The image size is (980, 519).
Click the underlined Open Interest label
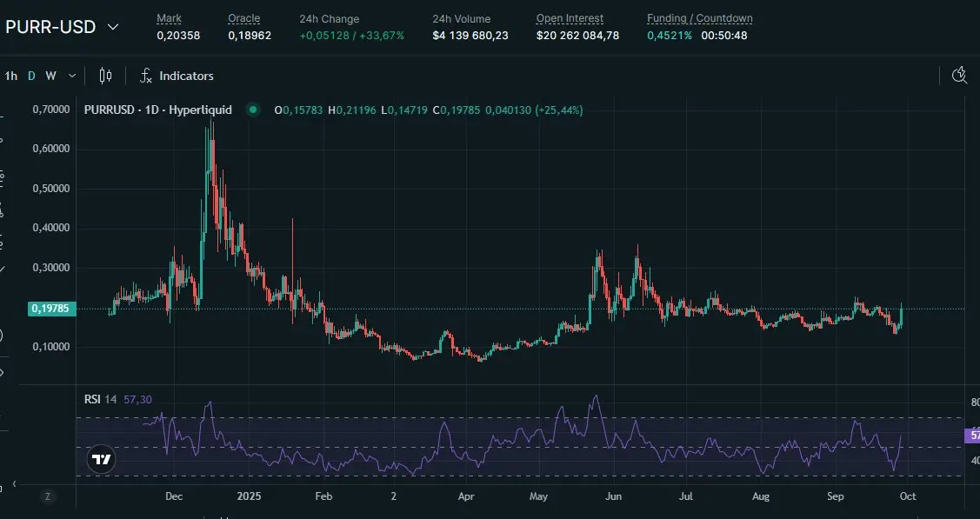coord(570,19)
